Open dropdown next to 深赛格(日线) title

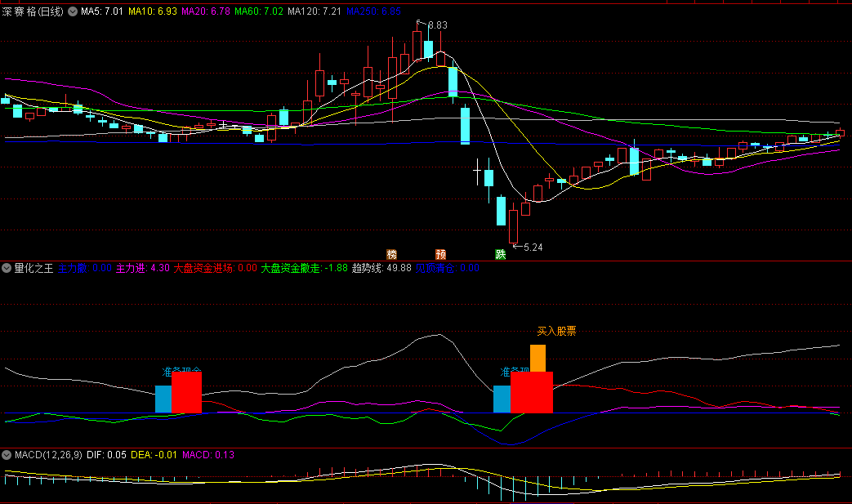pos(72,11)
